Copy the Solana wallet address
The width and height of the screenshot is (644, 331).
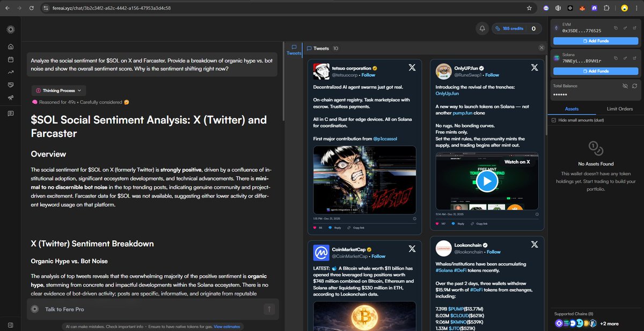pyautogui.click(x=616, y=57)
